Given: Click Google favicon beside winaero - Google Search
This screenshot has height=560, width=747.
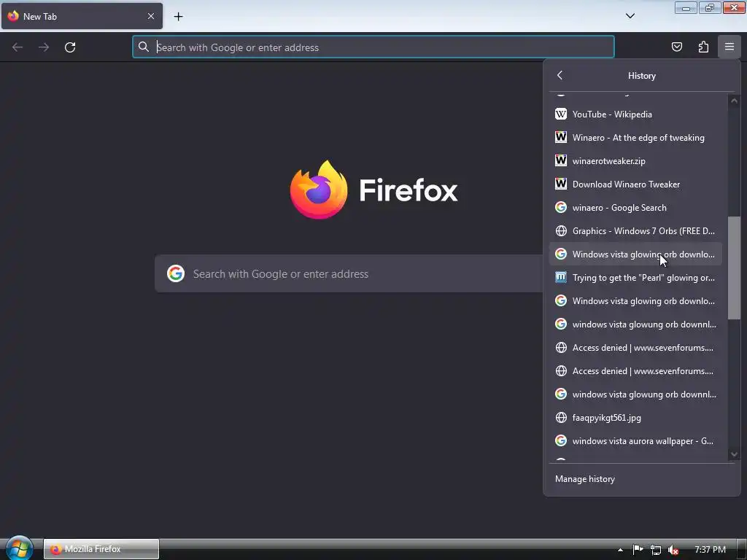Looking at the screenshot, I should 561,208.
